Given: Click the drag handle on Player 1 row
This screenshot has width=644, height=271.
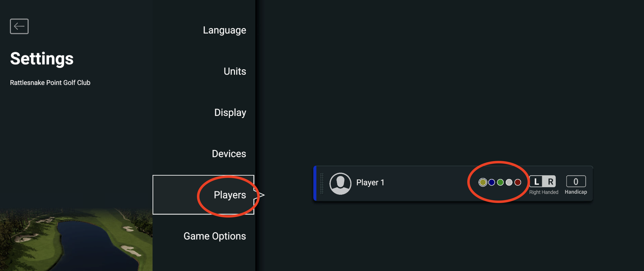Looking at the screenshot, I should tap(322, 184).
